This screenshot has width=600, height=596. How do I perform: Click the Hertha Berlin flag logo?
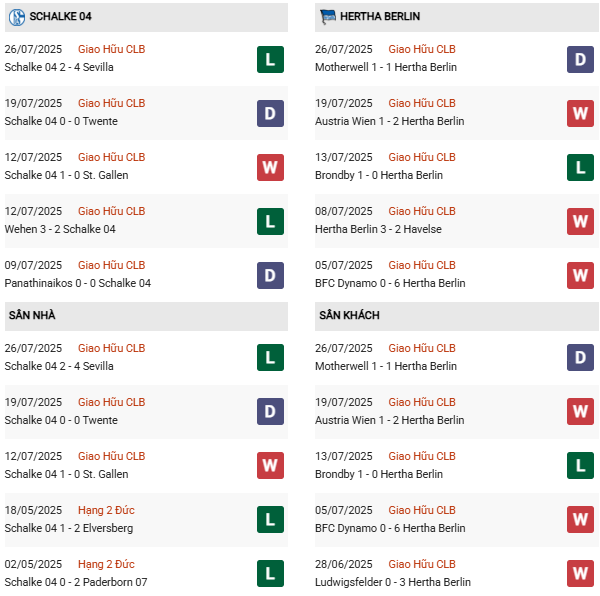click(x=327, y=17)
